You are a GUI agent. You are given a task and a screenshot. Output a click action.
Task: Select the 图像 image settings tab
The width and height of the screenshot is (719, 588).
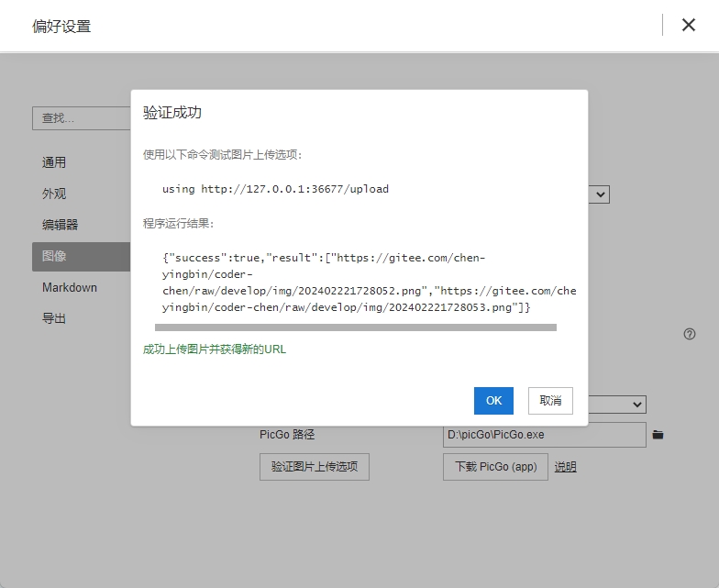(81, 257)
